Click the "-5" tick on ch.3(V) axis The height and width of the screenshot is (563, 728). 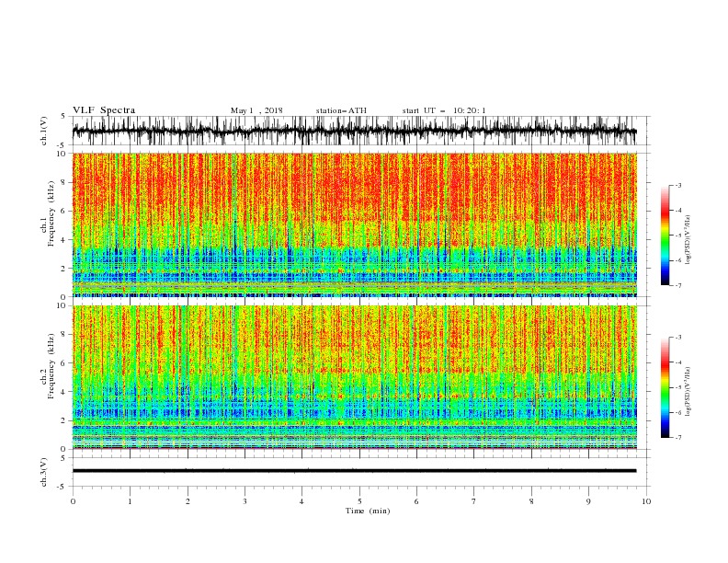[63, 487]
